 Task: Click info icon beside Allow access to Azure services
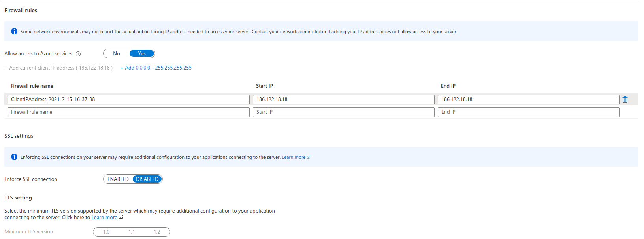78,54
